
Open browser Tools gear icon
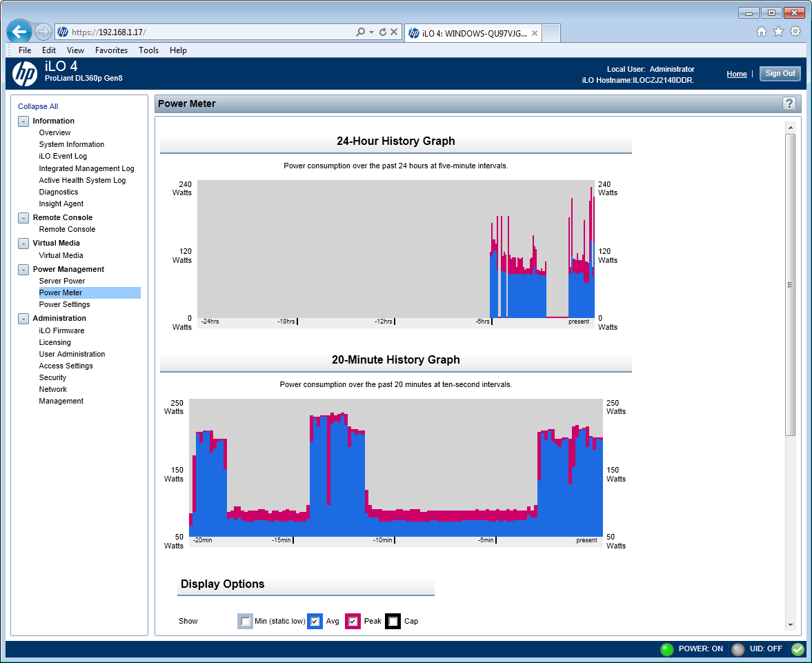tap(795, 32)
